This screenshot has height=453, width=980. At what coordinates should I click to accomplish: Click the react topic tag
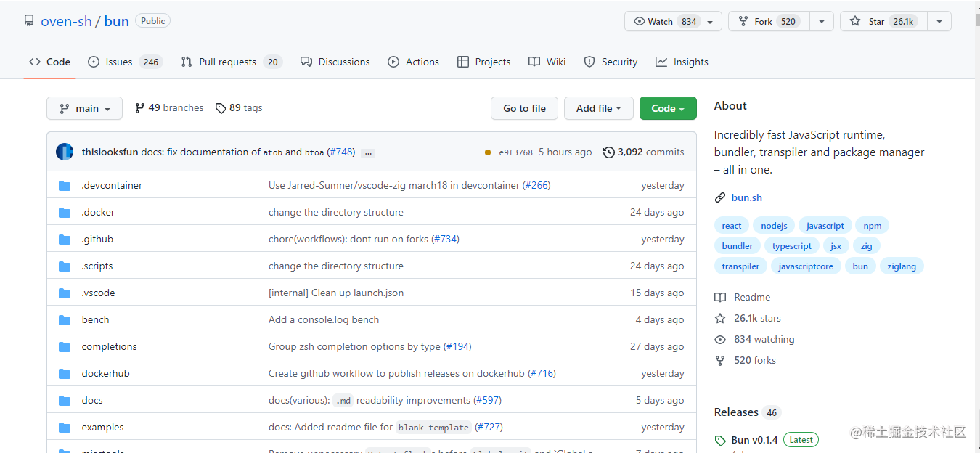point(732,226)
